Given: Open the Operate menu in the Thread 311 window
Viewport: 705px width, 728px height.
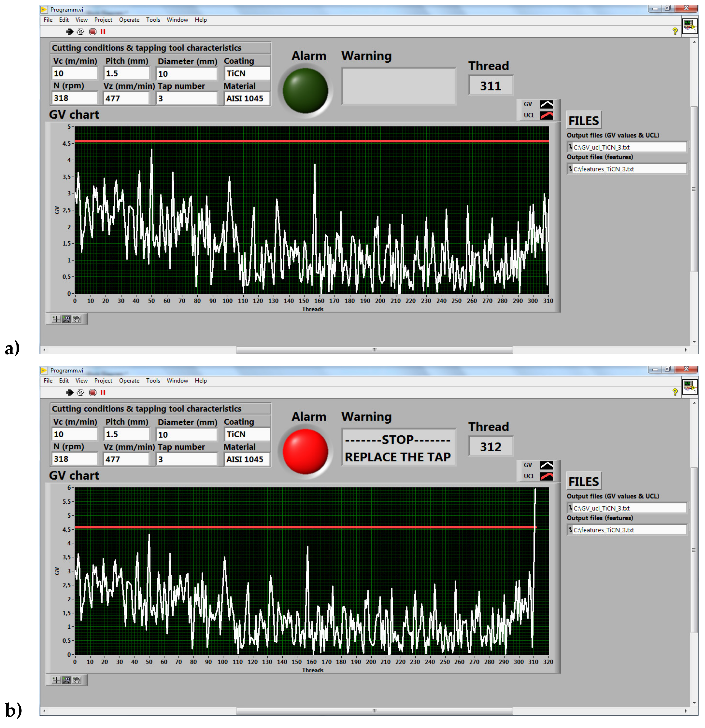Looking at the screenshot, I should 129,20.
